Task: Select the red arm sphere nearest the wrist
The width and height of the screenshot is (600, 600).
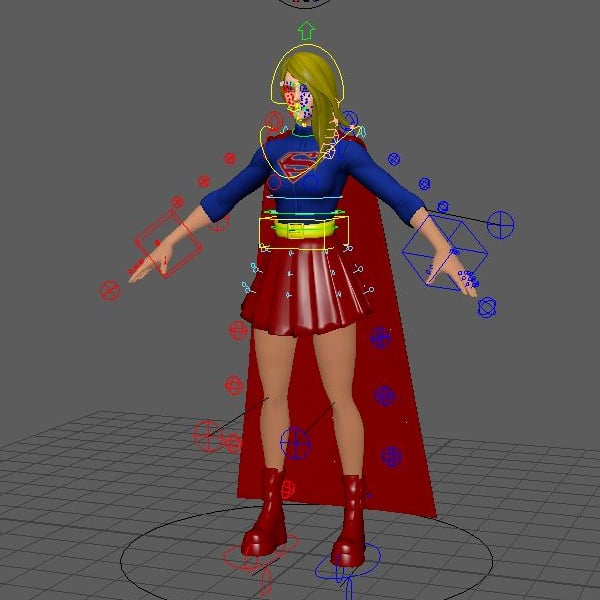Action: coord(177,202)
